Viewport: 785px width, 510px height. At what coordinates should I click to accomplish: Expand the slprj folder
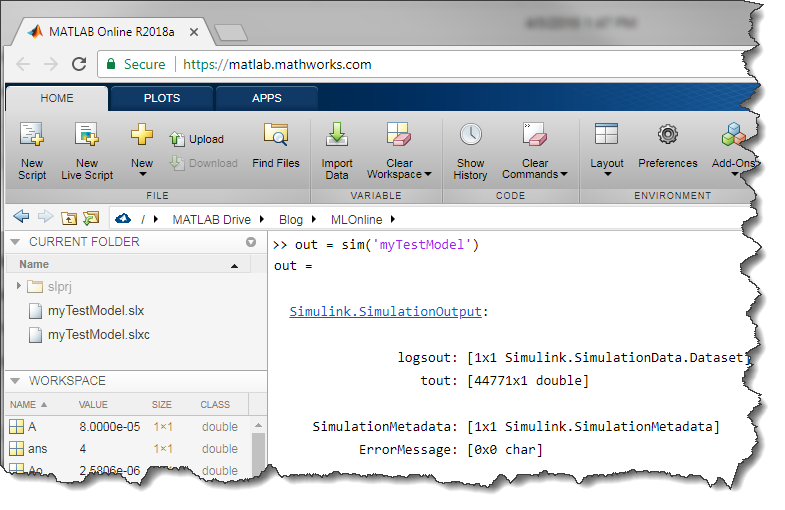[19, 287]
